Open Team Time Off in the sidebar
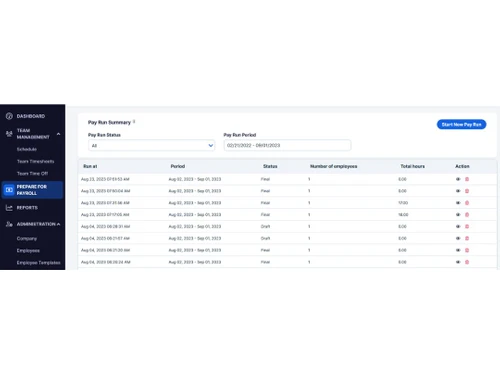Screen dimensions: 500x375 pos(32,173)
